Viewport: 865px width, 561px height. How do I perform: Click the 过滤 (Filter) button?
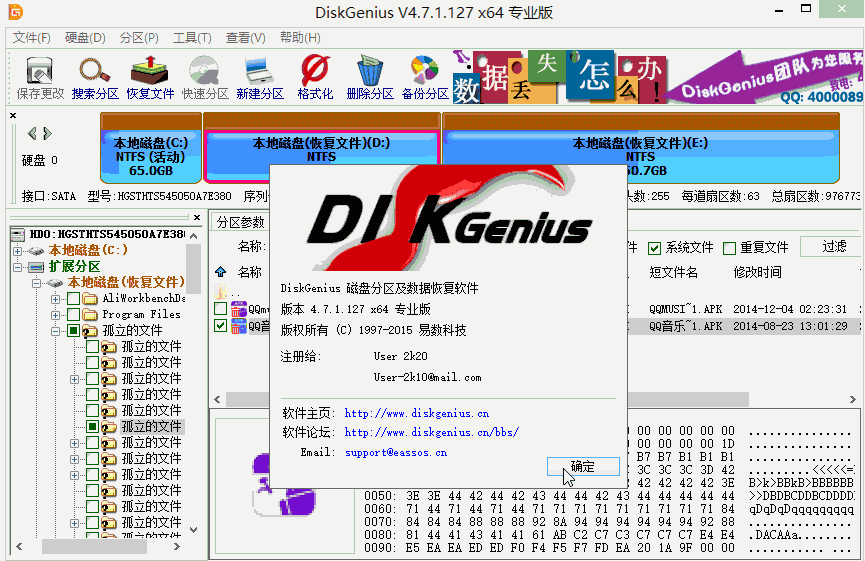point(834,247)
